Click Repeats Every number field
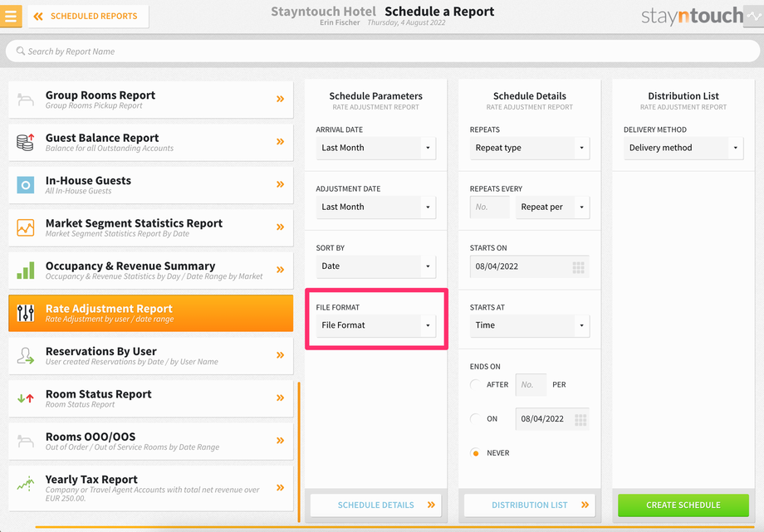 click(x=490, y=207)
